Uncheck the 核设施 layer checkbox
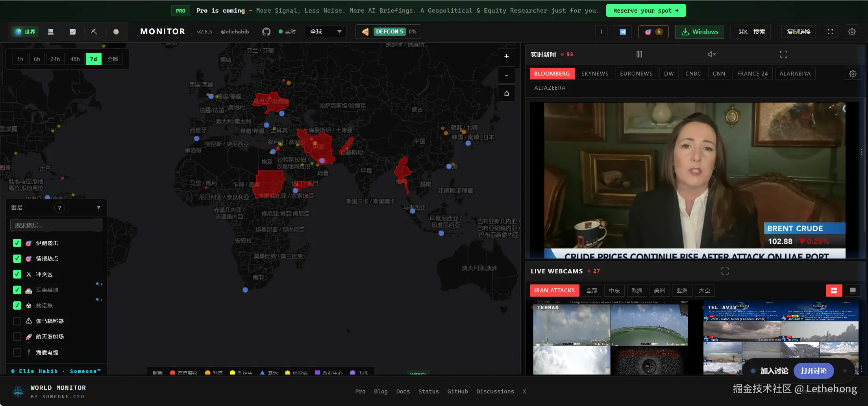This screenshot has width=868, height=406. point(17,306)
